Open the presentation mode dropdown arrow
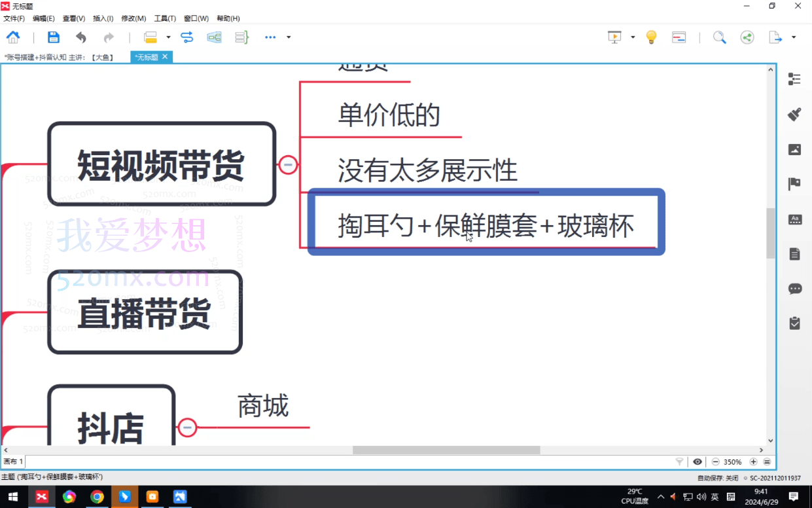 click(x=633, y=37)
